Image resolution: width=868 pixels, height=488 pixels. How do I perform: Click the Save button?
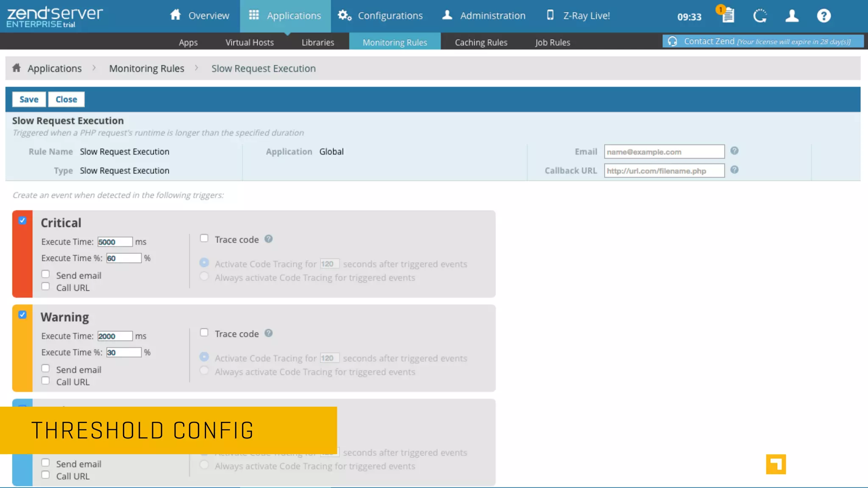[x=29, y=99]
